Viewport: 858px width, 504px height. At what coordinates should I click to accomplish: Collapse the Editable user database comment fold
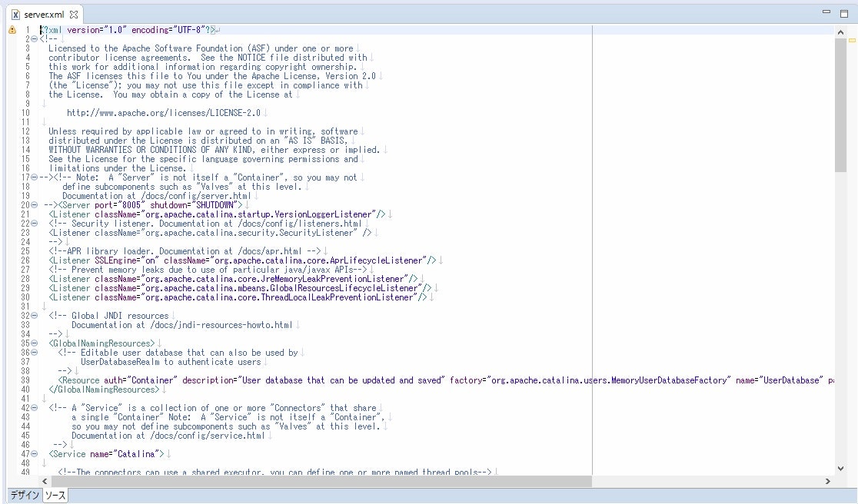[x=34, y=353]
